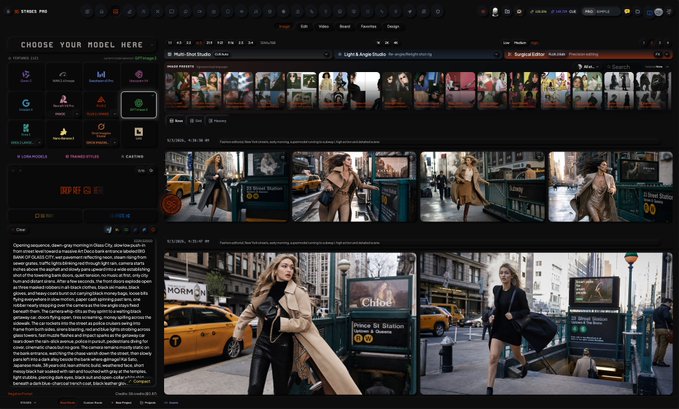Choose the 9:16 aspect ratio
Screen dimensions: 679x409
click(231, 43)
